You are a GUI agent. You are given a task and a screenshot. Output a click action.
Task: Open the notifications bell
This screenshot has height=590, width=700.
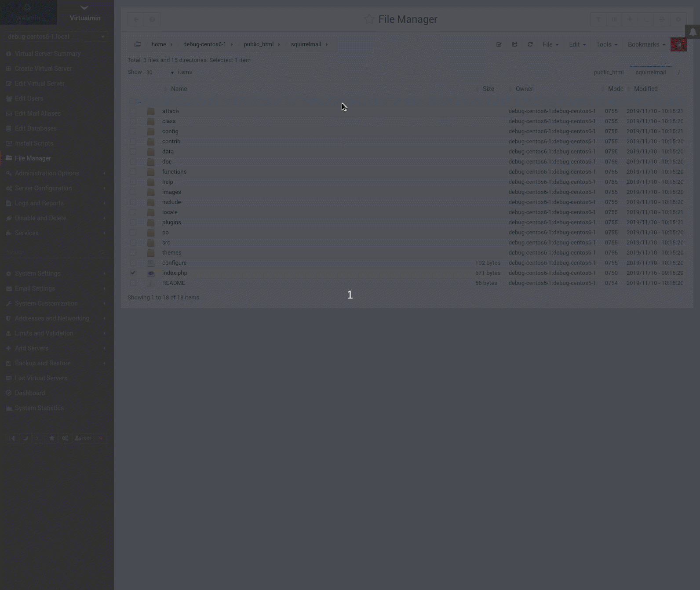pyautogui.click(x=693, y=32)
